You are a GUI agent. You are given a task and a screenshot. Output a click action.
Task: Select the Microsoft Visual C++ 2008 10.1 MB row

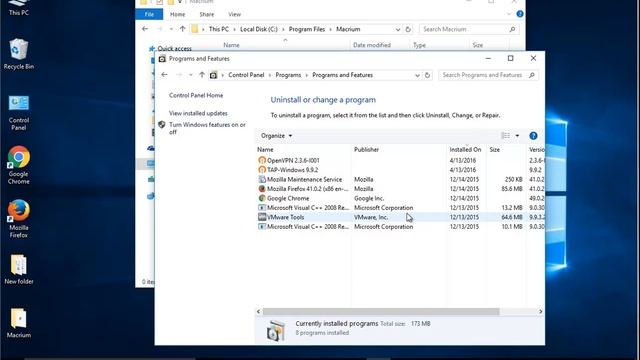(x=400, y=227)
